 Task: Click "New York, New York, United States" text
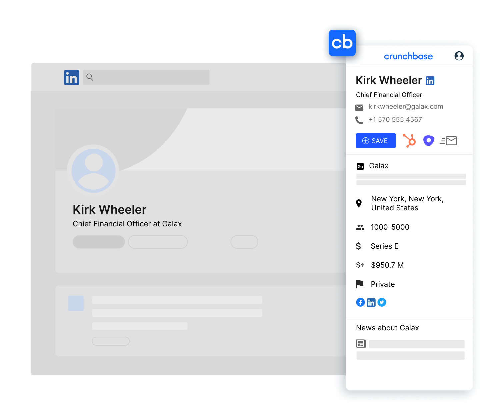[407, 203]
